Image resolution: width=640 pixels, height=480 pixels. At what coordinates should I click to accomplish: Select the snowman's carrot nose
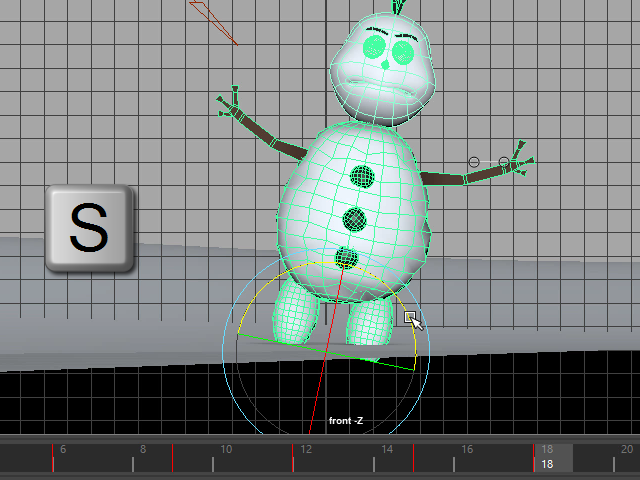pos(385,65)
